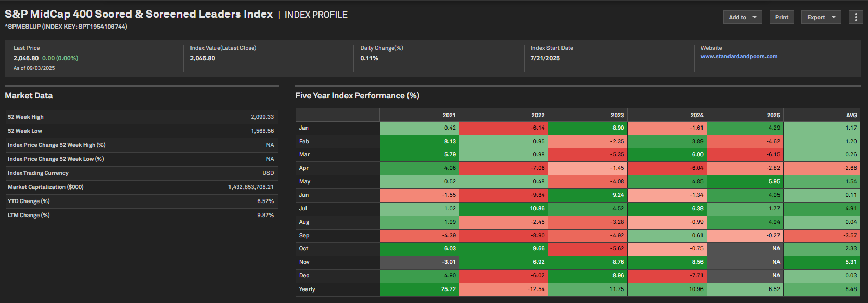Click the Aug 2025 cell 4.94

[745, 222]
